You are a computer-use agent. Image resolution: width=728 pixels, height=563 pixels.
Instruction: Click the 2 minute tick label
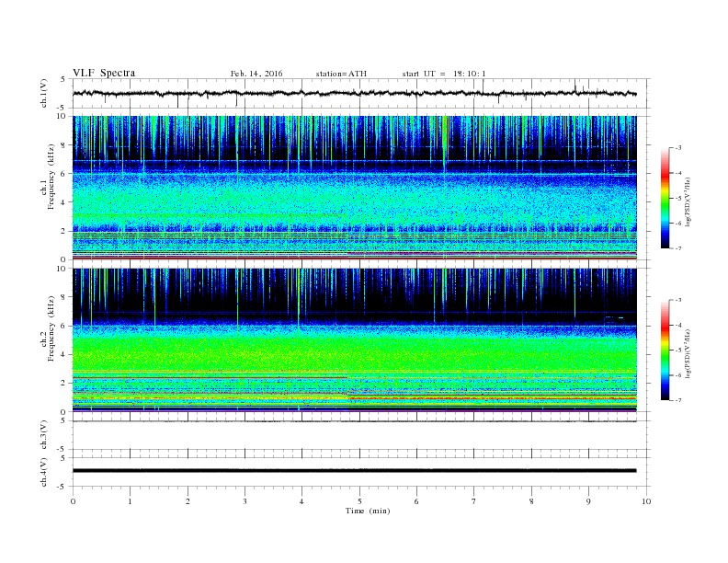coord(188,501)
